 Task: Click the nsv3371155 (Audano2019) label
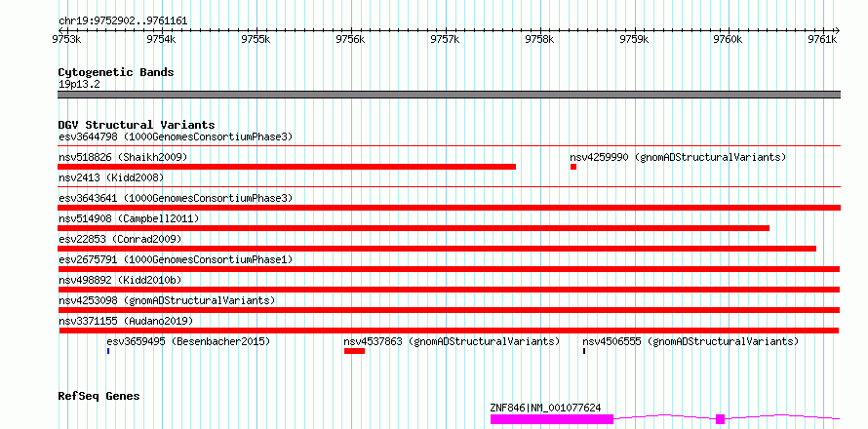click(126, 321)
